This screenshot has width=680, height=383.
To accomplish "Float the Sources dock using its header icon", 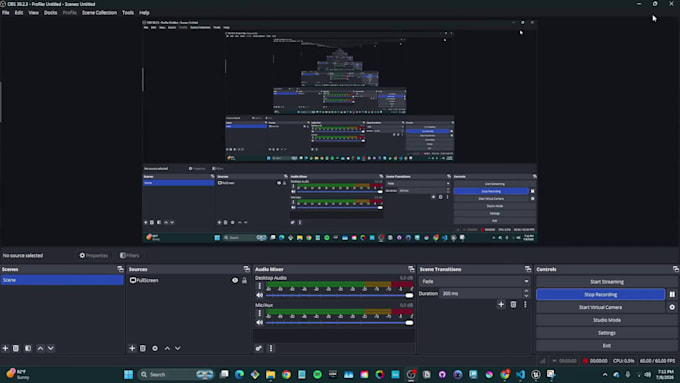I will (247, 269).
